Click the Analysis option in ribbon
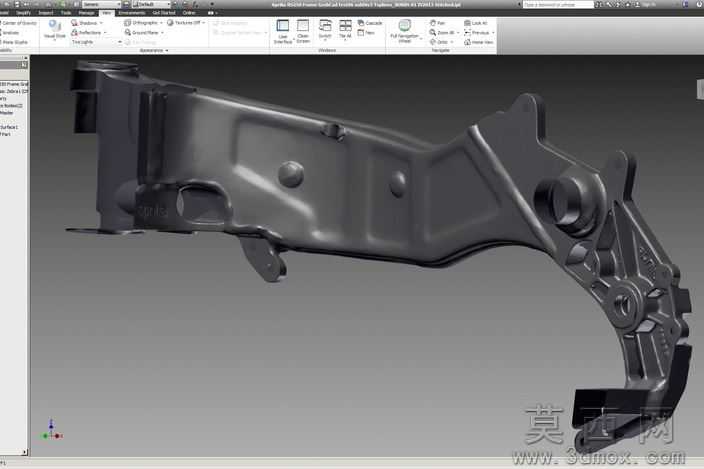This screenshot has width=704, height=469. click(x=10, y=33)
